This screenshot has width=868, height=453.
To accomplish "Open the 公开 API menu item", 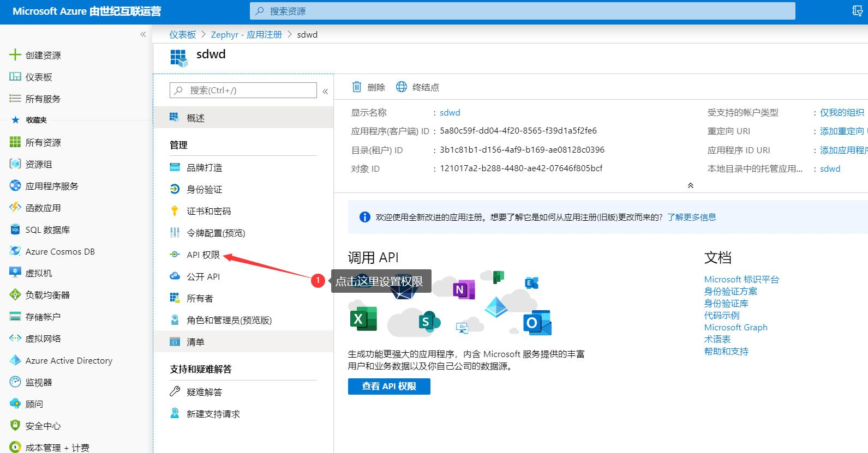I will point(243,276).
